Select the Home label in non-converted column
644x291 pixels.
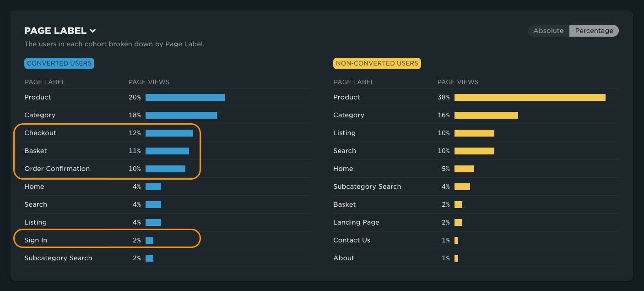(343, 169)
